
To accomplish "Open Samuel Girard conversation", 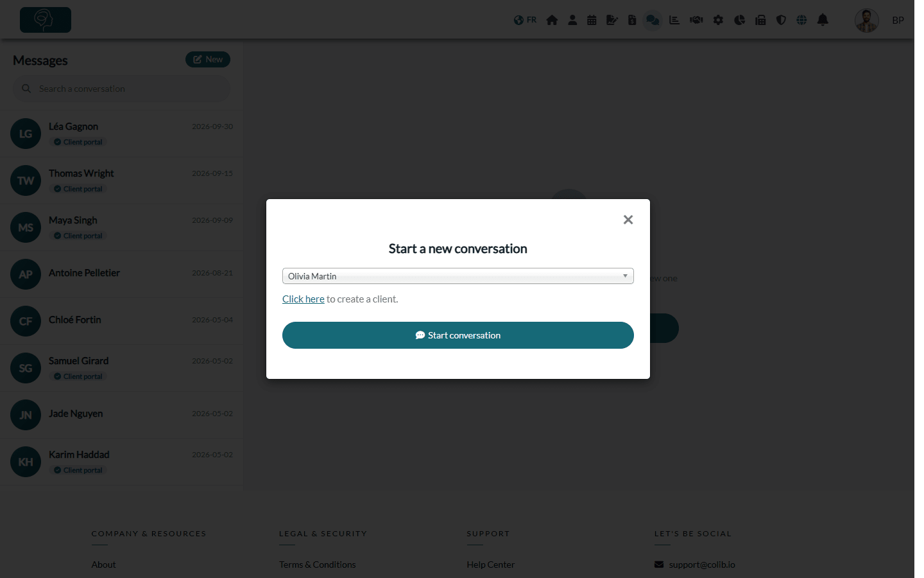I will tap(121, 368).
